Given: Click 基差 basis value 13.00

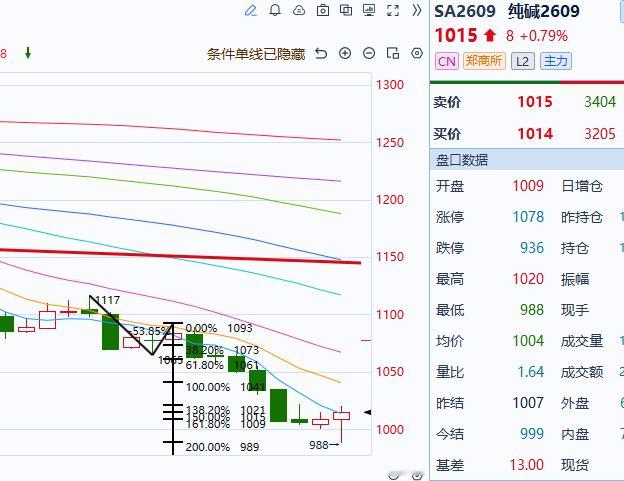Looking at the screenshot, I should coord(526,465).
